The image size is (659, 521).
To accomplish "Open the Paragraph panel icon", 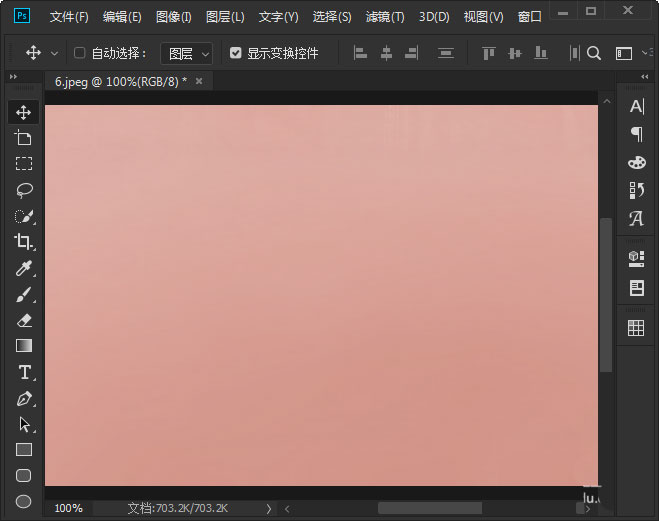I will (x=636, y=134).
